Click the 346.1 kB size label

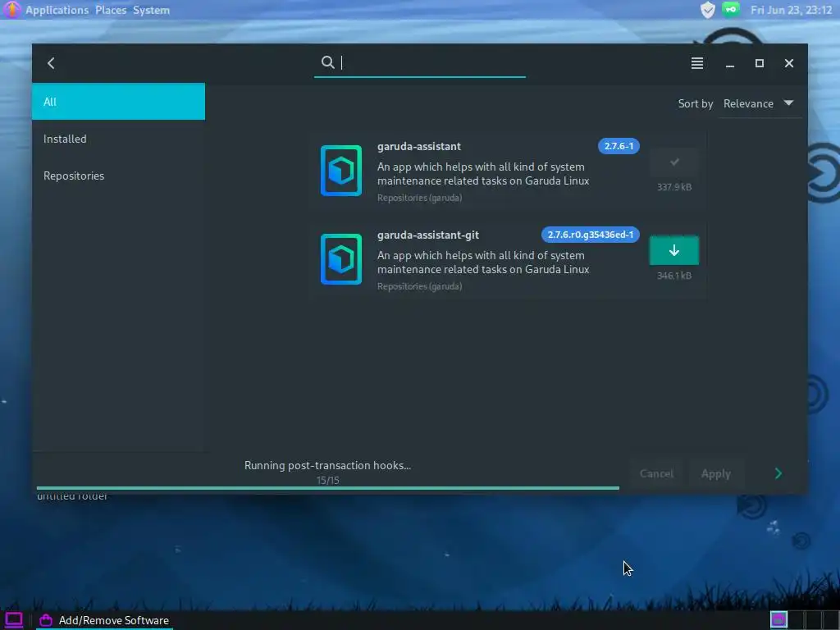pyautogui.click(x=674, y=276)
